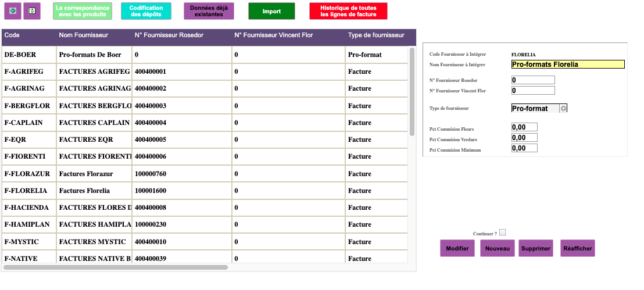Hit the Supprimer button
Image resolution: width=644 pixels, height=290 pixels.
[x=536, y=248]
